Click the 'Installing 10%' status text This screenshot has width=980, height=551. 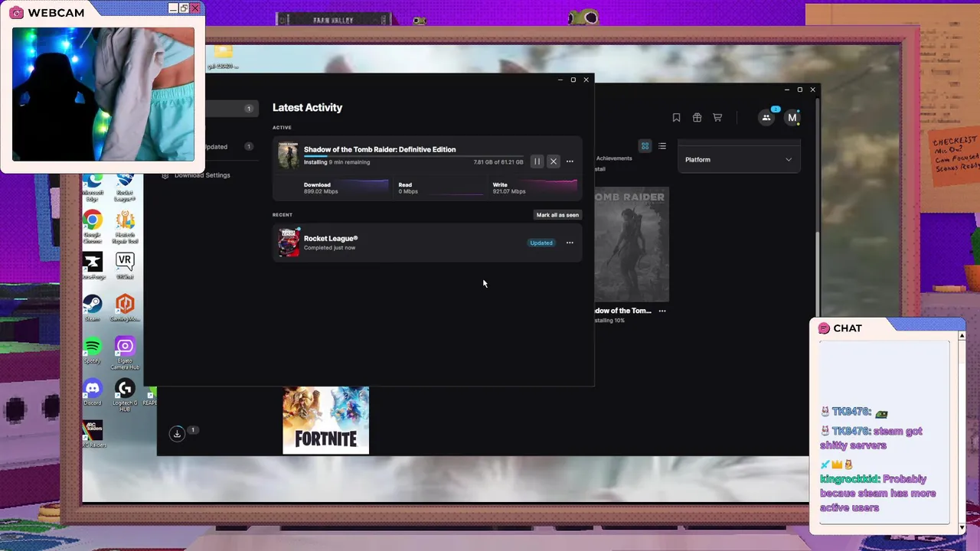[610, 321]
